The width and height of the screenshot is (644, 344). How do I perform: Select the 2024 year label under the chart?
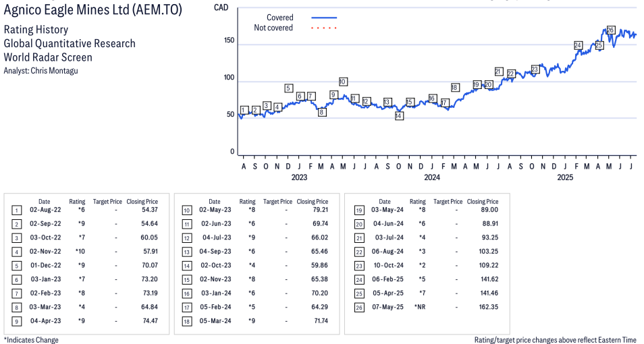pos(431,177)
